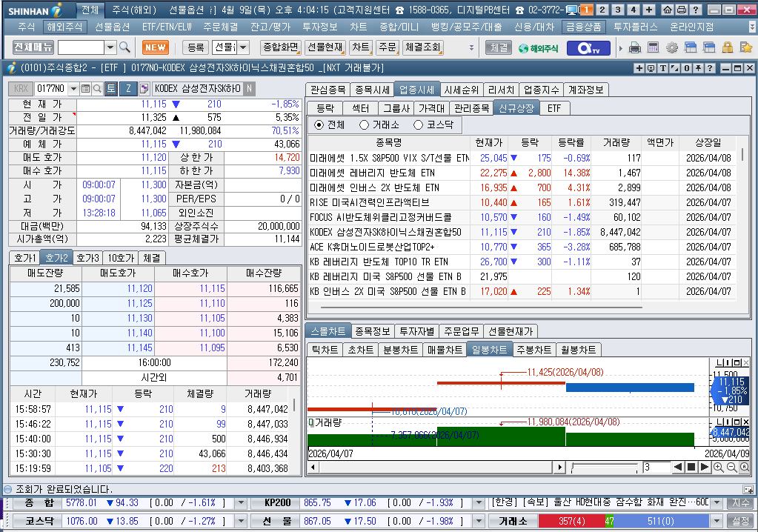Switch to virtual screen 3
The height and width of the screenshot is (532, 758).
tap(617, 10)
